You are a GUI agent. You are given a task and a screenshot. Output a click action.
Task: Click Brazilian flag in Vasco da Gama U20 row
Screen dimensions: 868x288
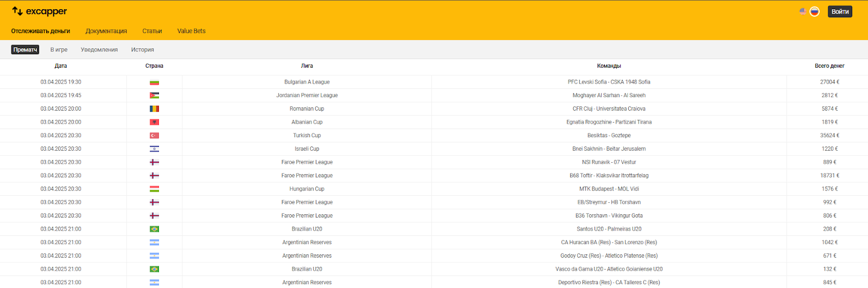point(154,269)
